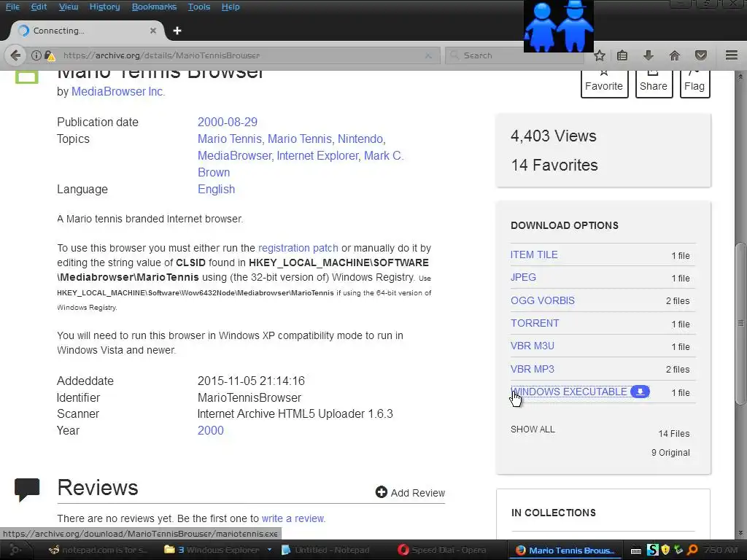Select the Connecting... browser tab
The image size is (747, 560).
pos(86,31)
